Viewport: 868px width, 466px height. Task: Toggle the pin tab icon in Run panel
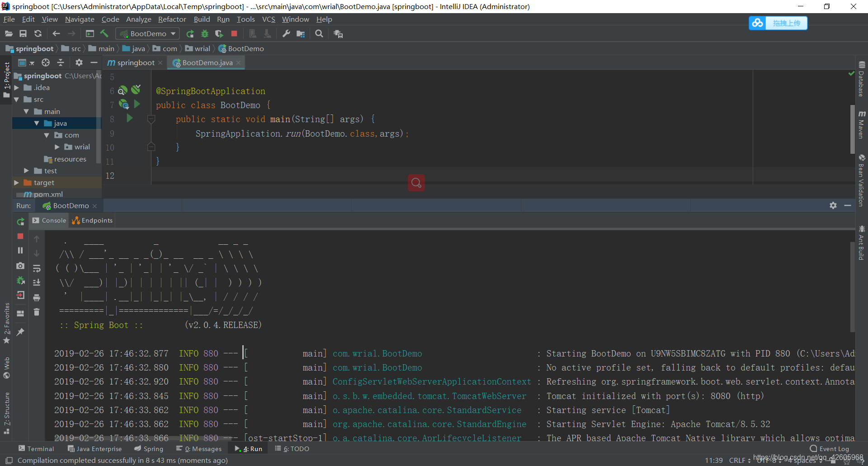20,332
